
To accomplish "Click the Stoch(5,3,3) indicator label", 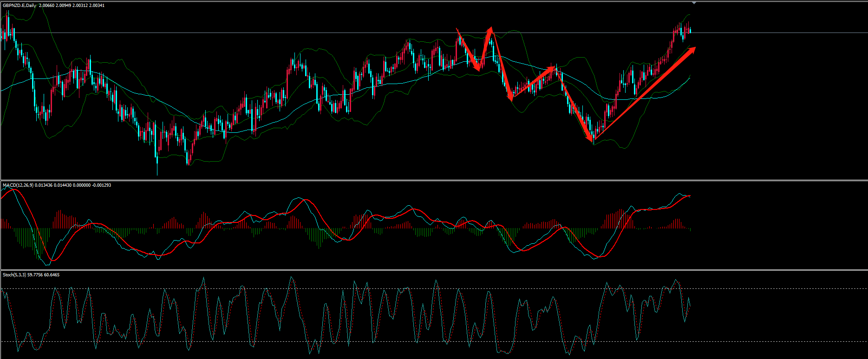I will 14,275.
